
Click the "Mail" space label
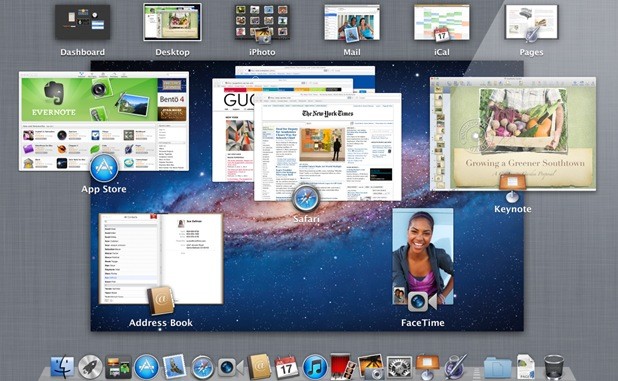[x=352, y=52]
